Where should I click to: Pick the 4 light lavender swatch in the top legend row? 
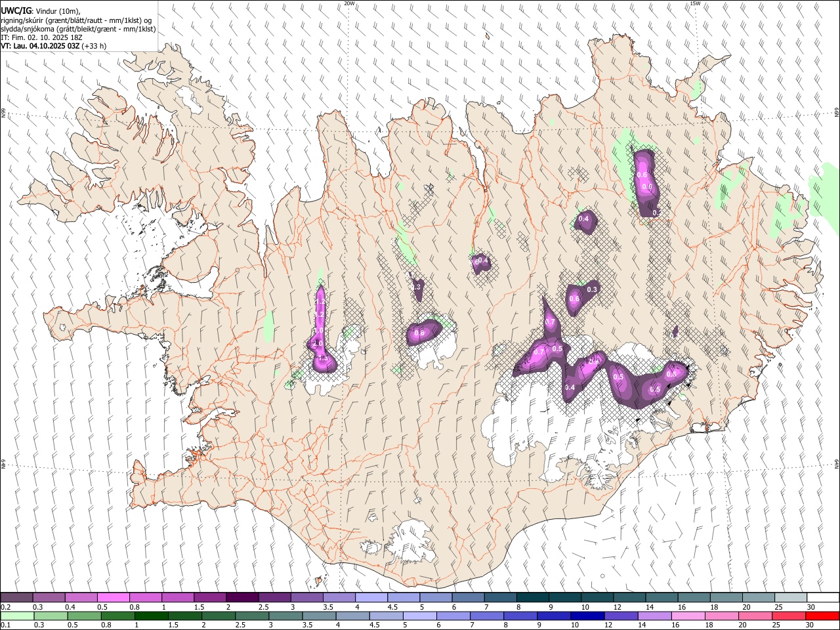[x=371, y=598]
